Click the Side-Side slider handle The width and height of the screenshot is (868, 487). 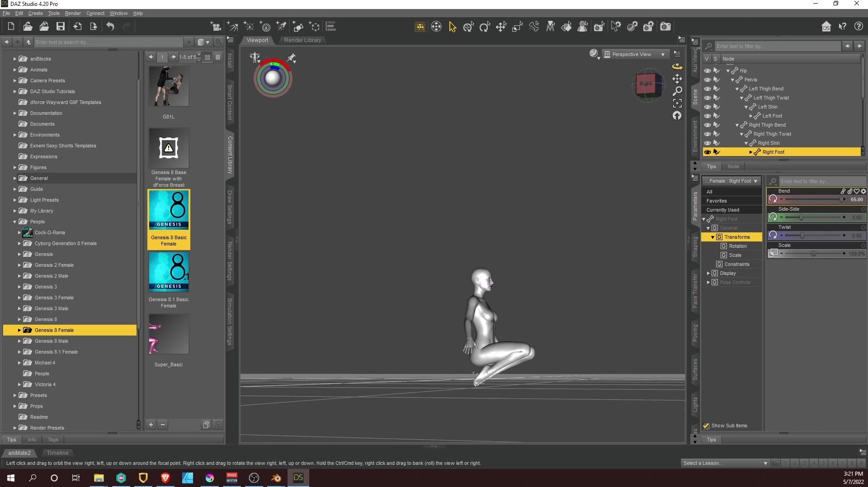pos(801,217)
